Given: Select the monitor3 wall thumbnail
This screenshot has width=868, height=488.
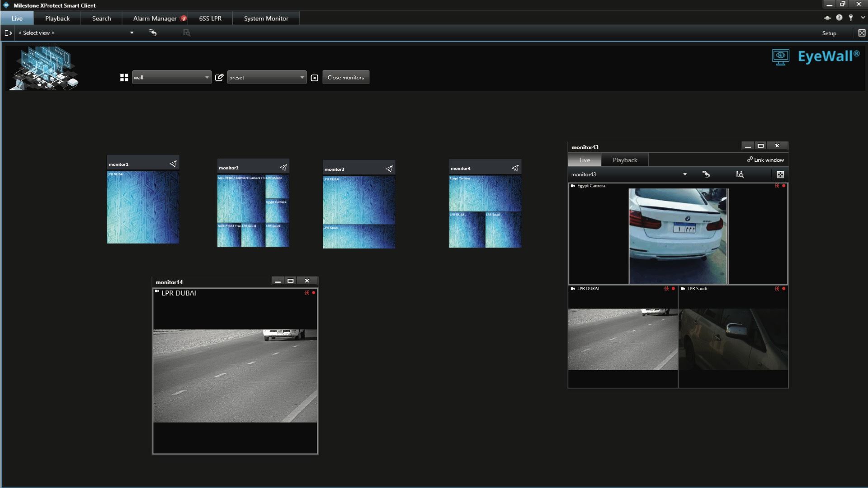Looking at the screenshot, I should pyautogui.click(x=359, y=212).
